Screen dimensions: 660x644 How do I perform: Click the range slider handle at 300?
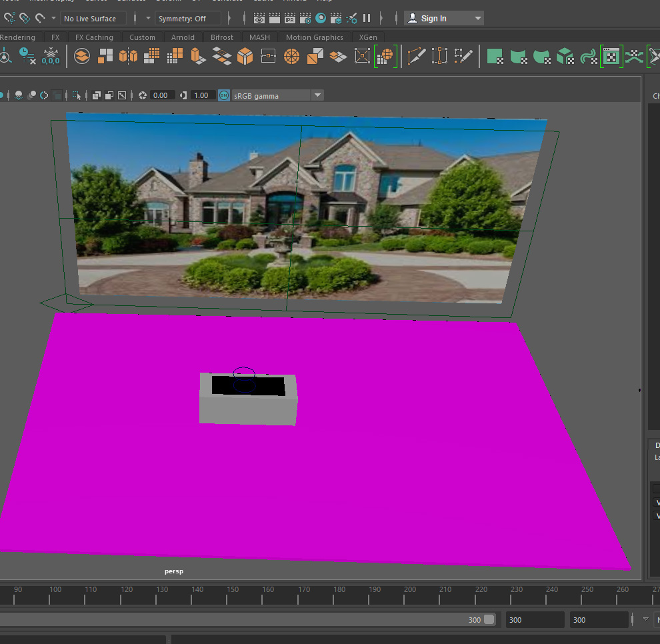pyautogui.click(x=489, y=619)
